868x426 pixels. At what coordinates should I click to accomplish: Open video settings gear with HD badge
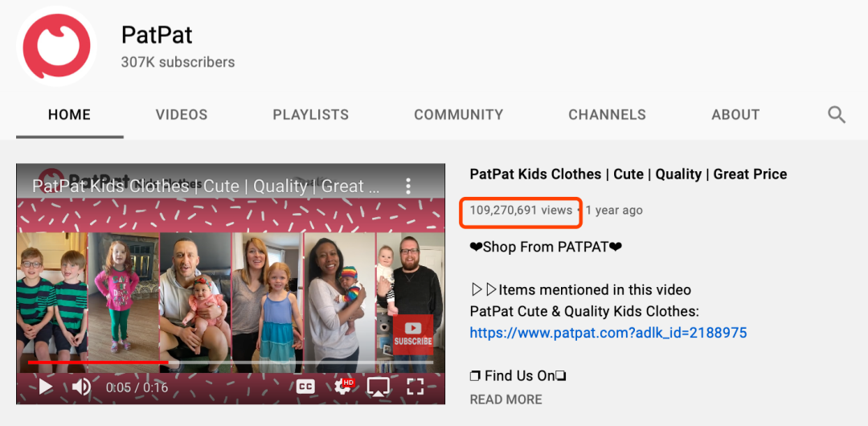pyautogui.click(x=344, y=386)
